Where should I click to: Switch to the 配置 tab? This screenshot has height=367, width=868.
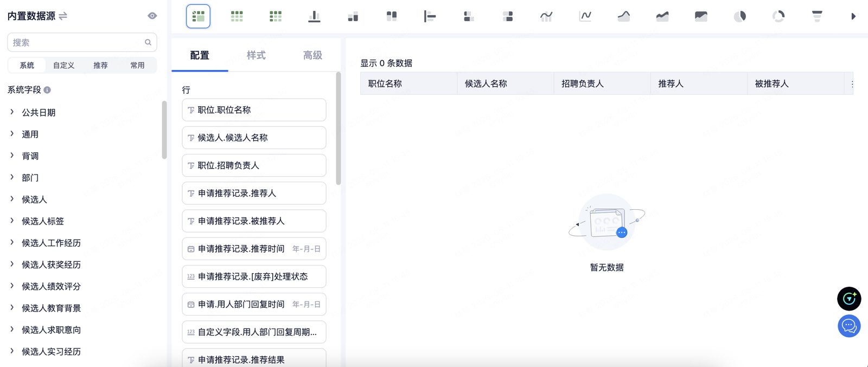tap(200, 55)
